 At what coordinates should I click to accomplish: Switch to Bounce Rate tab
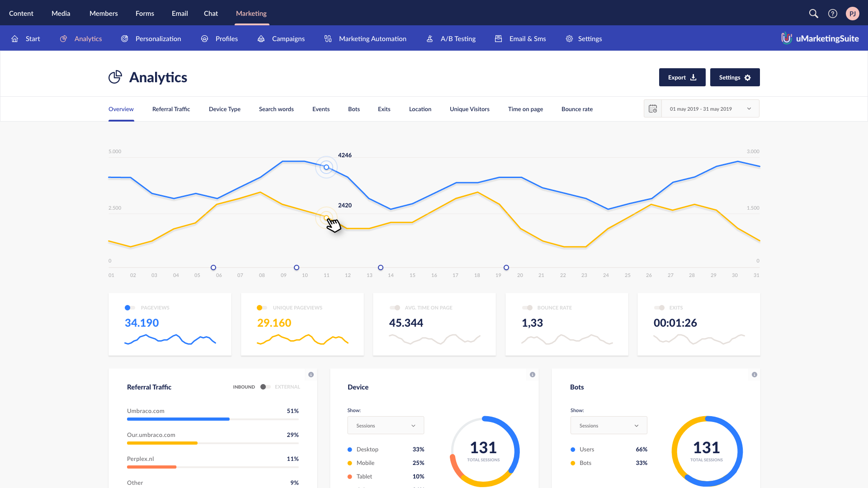576,108
